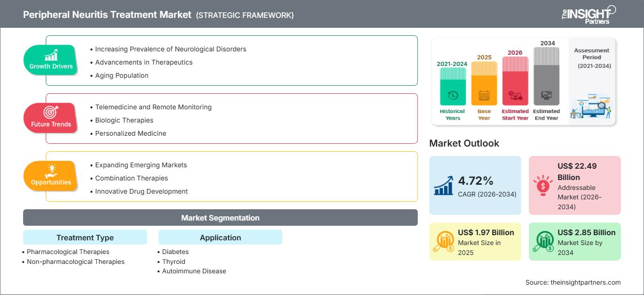Click the '4.72%' CAGR value
This screenshot has height=295, width=644.
point(476,180)
